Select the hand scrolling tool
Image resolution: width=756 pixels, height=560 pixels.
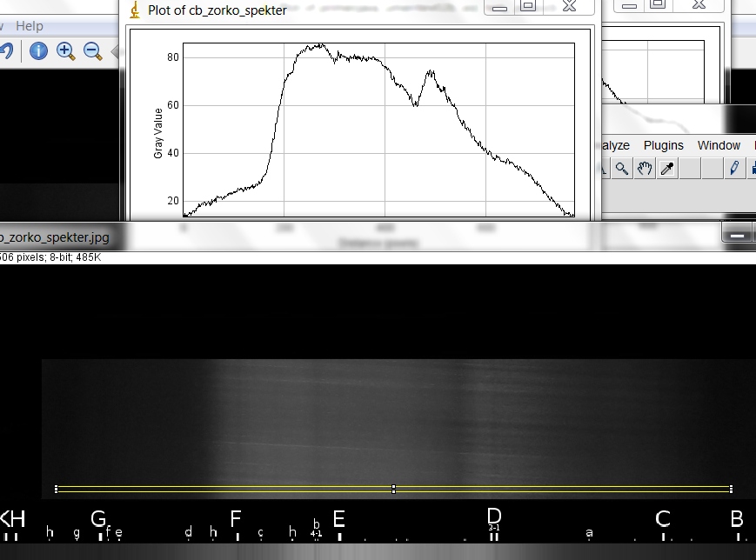645,168
